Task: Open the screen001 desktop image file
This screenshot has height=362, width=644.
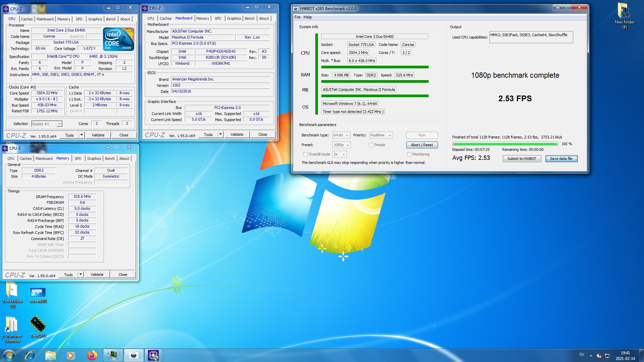Action: pos(38,295)
